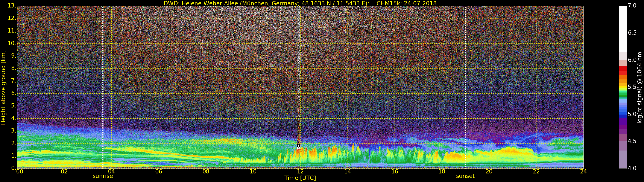This screenshot has height=182, width=644.
Task: Click the time tick label '10'
Action: click(253, 172)
